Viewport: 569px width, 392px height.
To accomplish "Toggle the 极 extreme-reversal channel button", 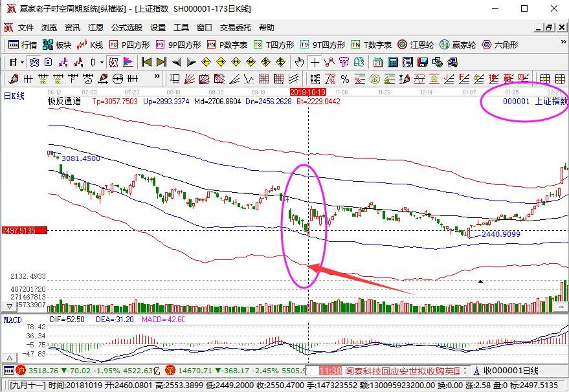I will (x=113, y=62).
